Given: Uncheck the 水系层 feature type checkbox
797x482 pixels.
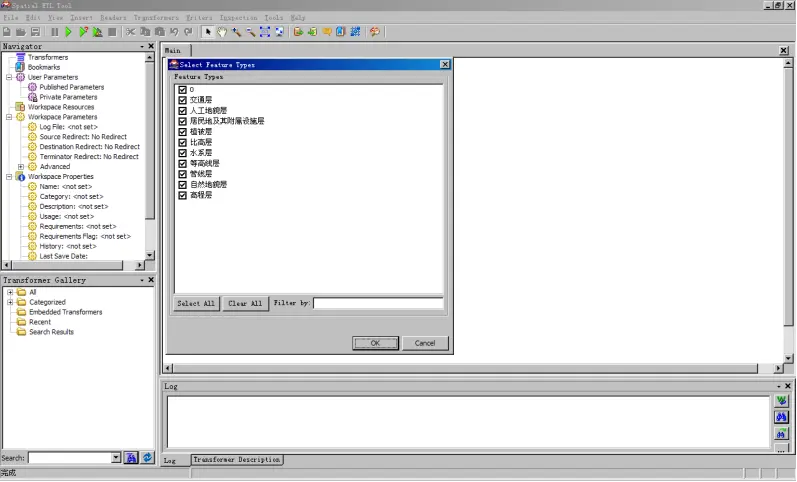Looking at the screenshot, I should pyautogui.click(x=182, y=153).
